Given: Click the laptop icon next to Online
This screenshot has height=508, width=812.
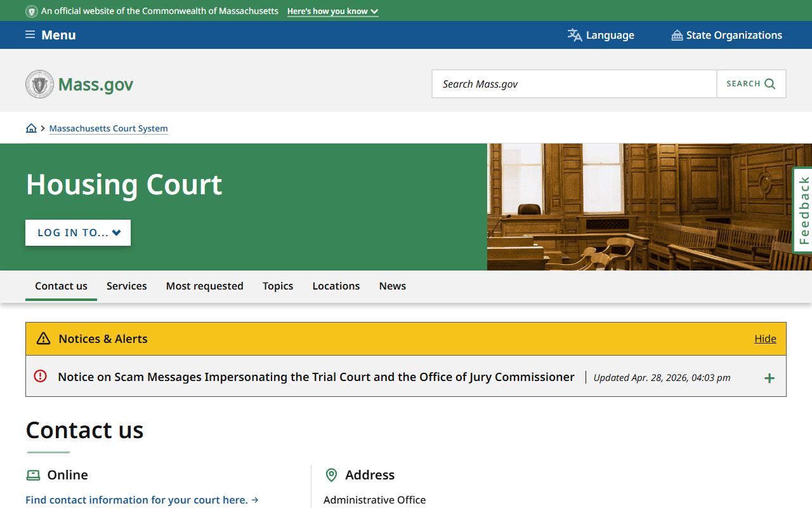Looking at the screenshot, I should (x=33, y=475).
